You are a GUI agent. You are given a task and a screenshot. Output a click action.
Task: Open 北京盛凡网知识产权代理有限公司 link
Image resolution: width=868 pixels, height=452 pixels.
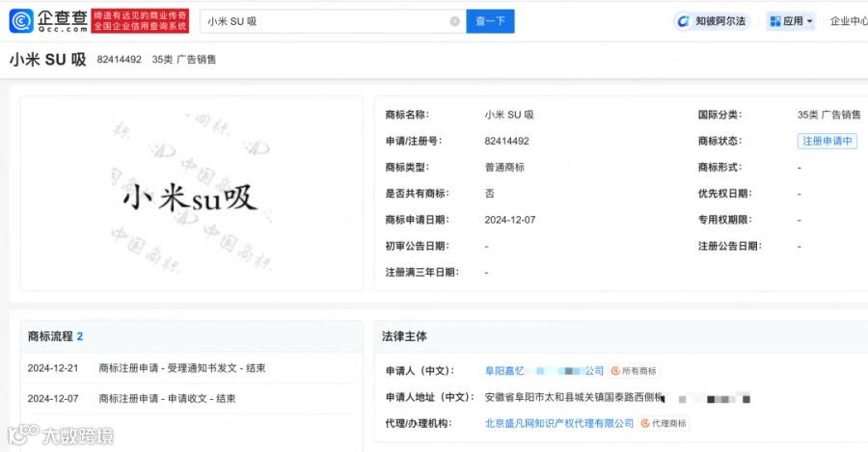tap(559, 423)
